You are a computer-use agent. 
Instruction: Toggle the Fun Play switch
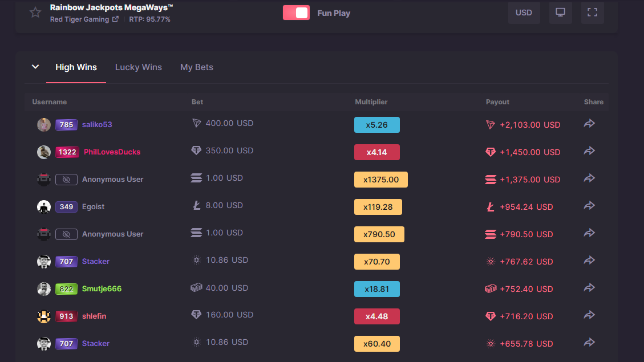(296, 13)
